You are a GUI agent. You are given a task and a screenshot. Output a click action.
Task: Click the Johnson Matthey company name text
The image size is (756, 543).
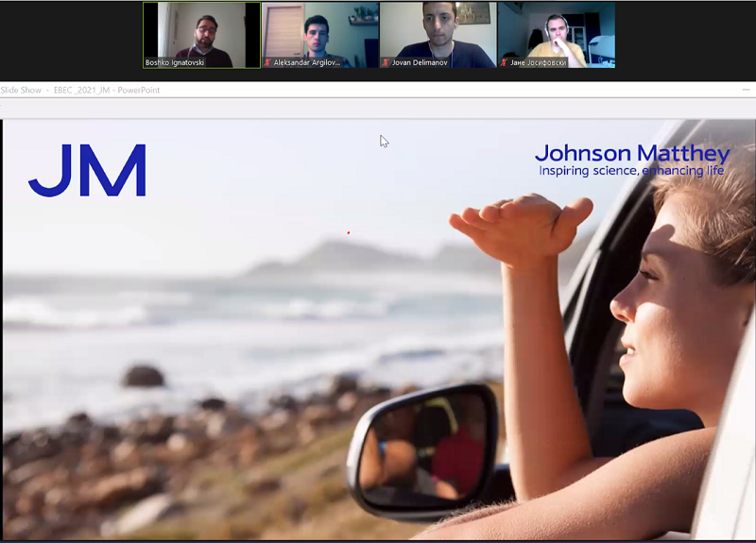tap(631, 153)
